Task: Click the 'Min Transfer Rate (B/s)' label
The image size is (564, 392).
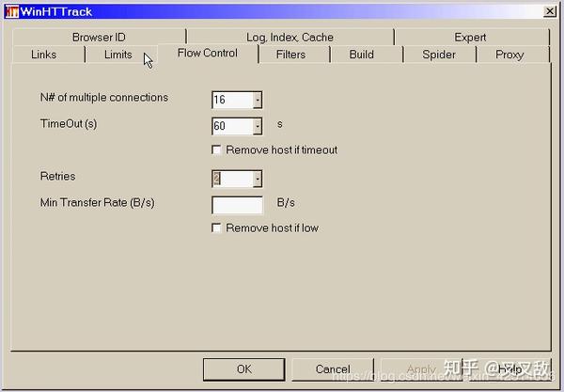Action: tap(98, 202)
